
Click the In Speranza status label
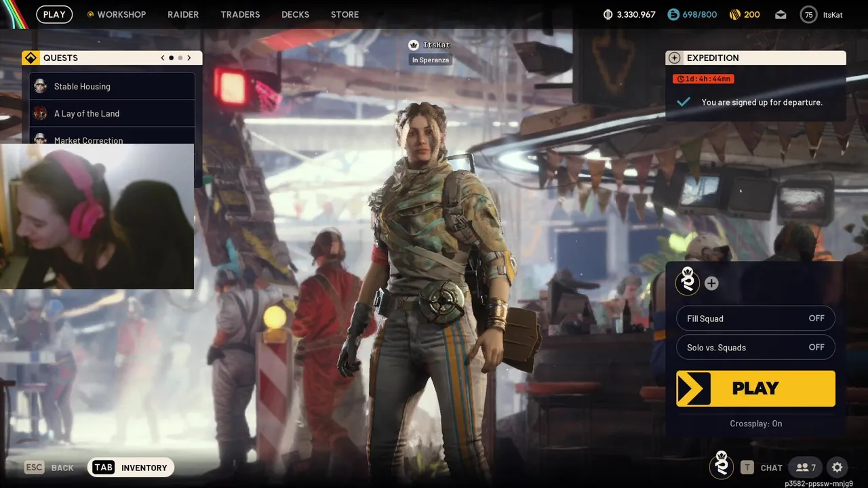(430, 60)
